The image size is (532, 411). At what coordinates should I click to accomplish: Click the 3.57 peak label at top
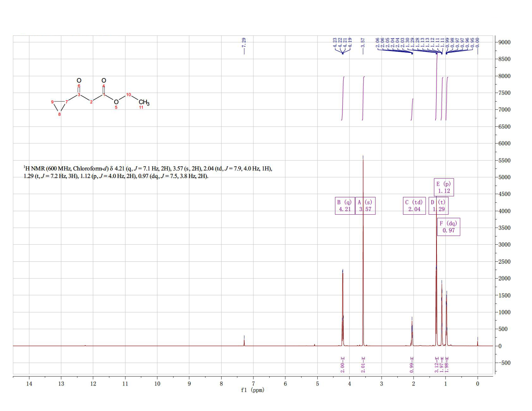pyautogui.click(x=363, y=42)
